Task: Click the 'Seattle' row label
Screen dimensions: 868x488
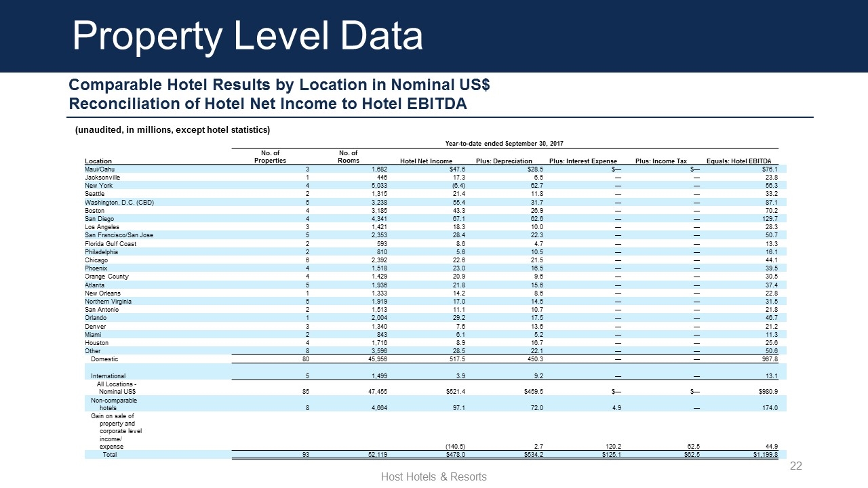Action: pos(94,193)
